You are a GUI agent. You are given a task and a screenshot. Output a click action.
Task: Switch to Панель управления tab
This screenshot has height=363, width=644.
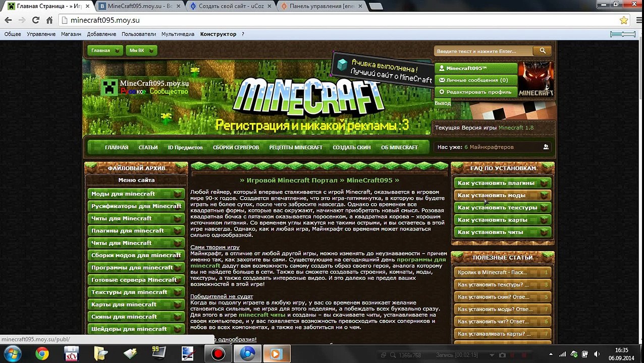tap(321, 7)
